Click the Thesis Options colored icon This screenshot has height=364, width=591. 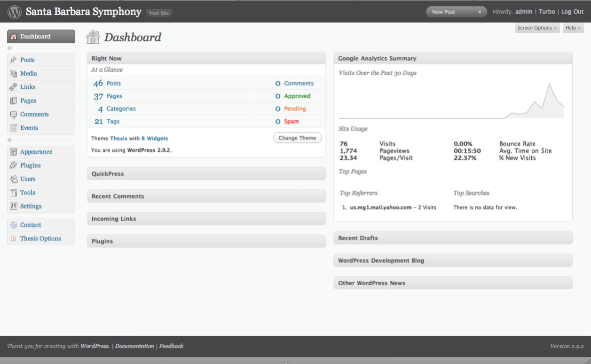(14, 239)
